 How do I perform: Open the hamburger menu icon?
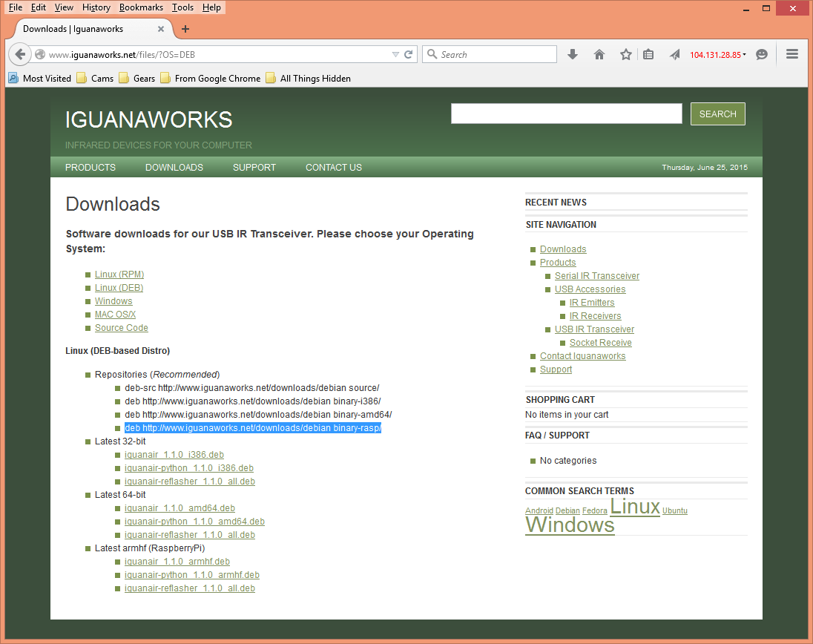(x=791, y=54)
